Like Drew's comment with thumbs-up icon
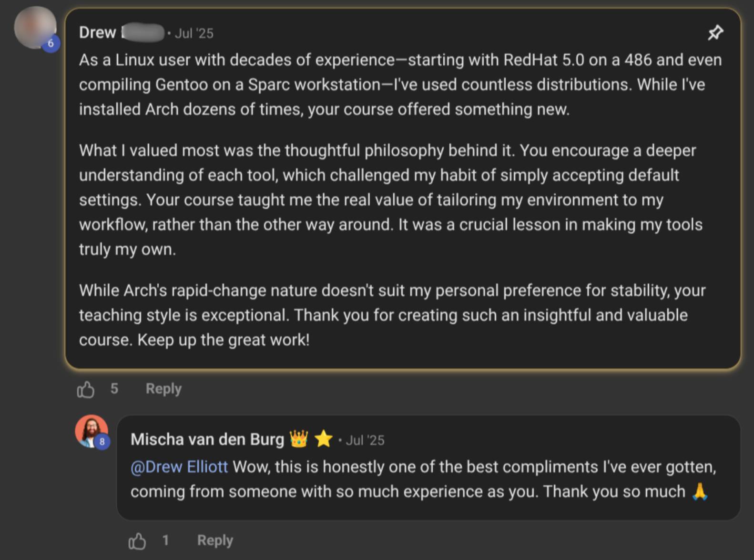754x560 pixels. 86,389
